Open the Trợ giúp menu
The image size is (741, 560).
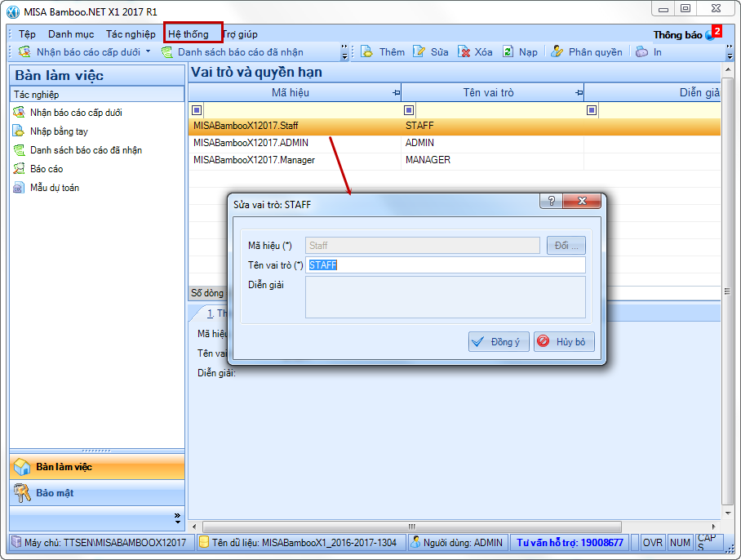click(x=240, y=34)
